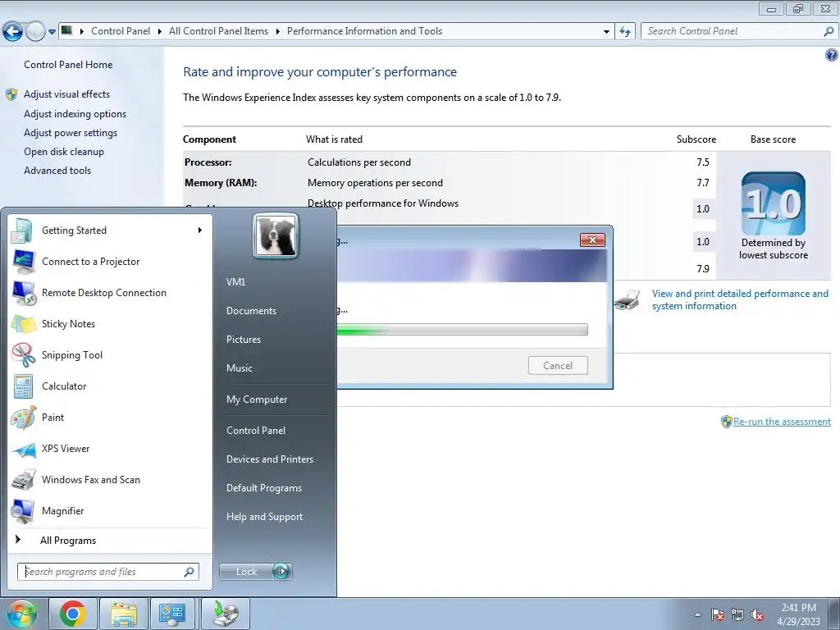Launch the Windows Fax and Scan icon
This screenshot has width=840, height=630.
coord(23,479)
